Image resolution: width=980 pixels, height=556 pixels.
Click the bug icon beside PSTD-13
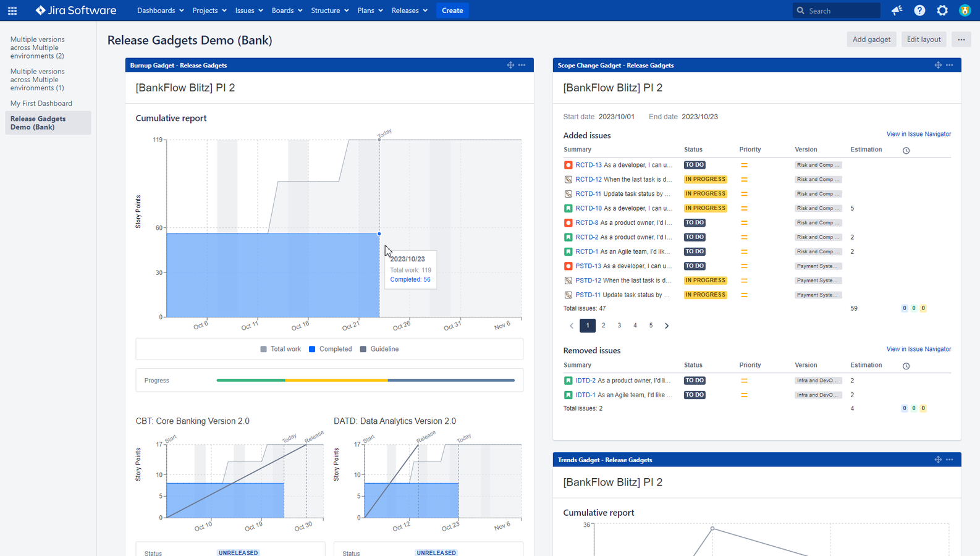568,266
